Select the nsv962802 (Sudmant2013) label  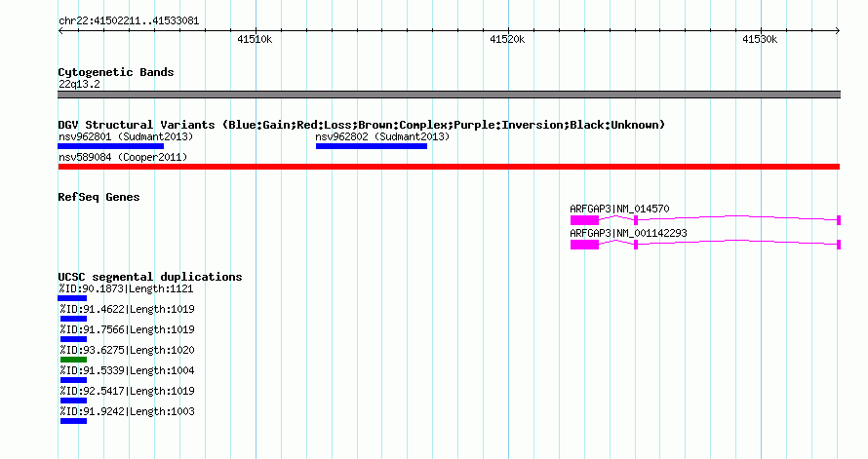382,136
